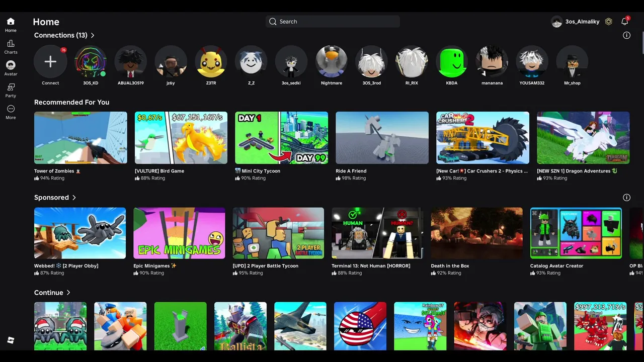Open the American flag ball game

coord(360,326)
